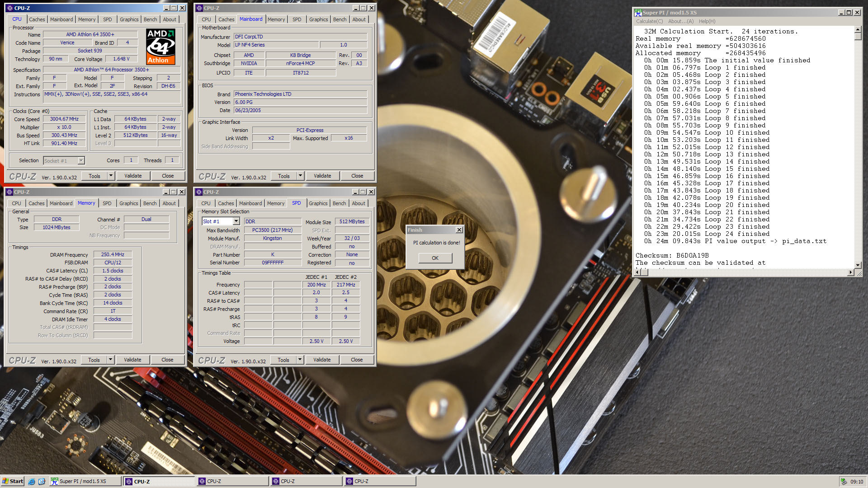Image resolution: width=868 pixels, height=488 pixels.
Task: Click the CPU-Z icon in the CPU window title bar
Action: tap(9, 8)
